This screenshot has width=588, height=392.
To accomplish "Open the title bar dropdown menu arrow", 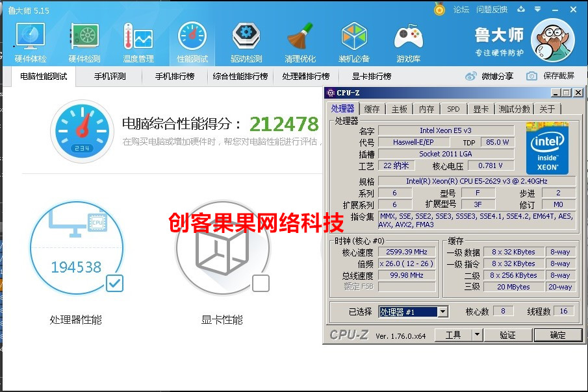I will [537, 9].
